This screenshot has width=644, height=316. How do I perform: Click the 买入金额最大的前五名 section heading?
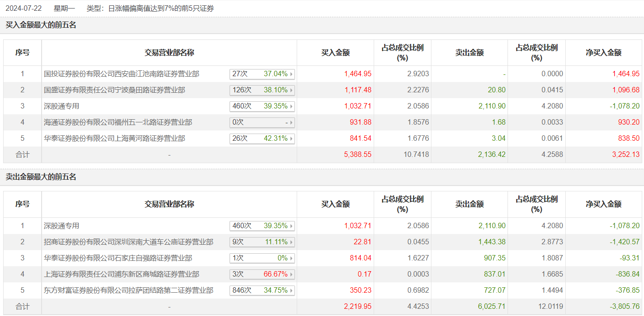[x=41, y=25]
